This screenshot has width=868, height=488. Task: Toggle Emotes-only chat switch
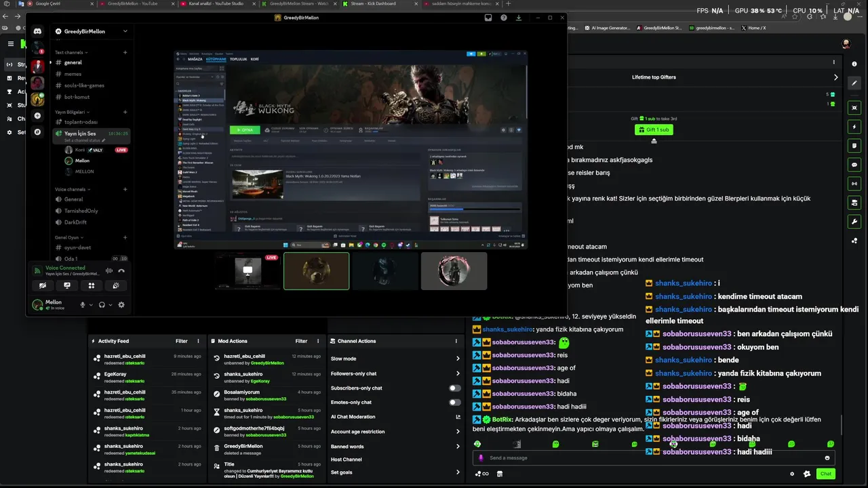454,402
